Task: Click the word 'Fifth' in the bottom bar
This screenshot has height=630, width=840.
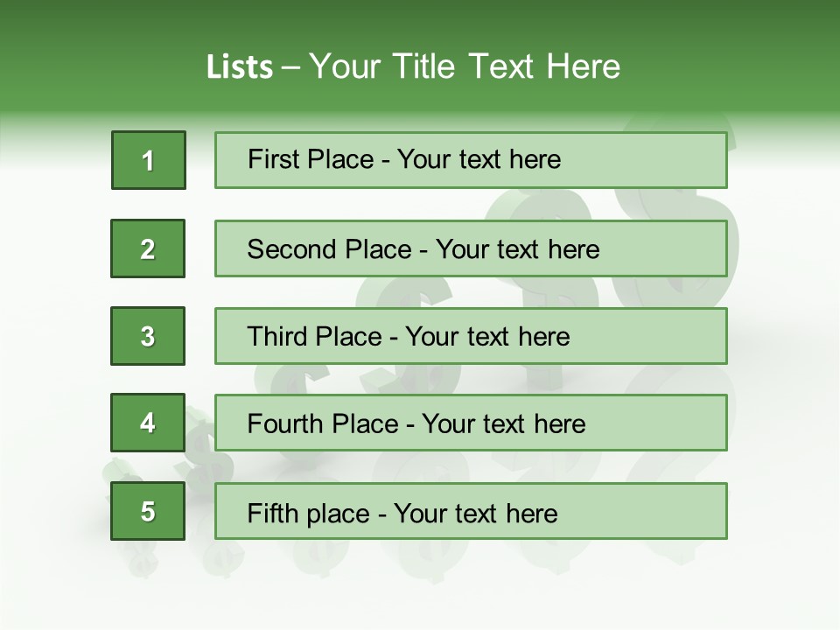Action: coord(273,513)
